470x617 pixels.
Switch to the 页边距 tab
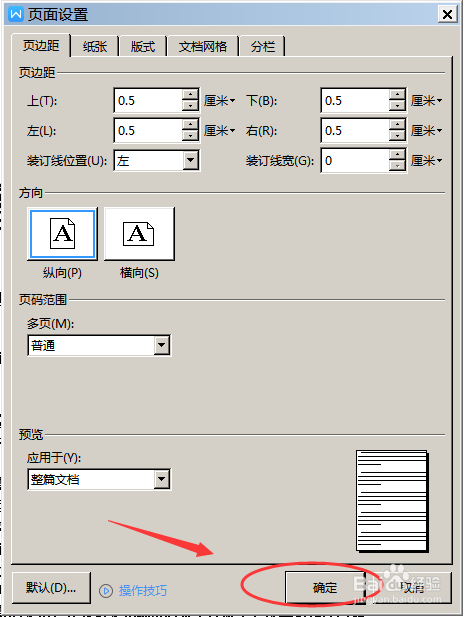tap(41, 46)
